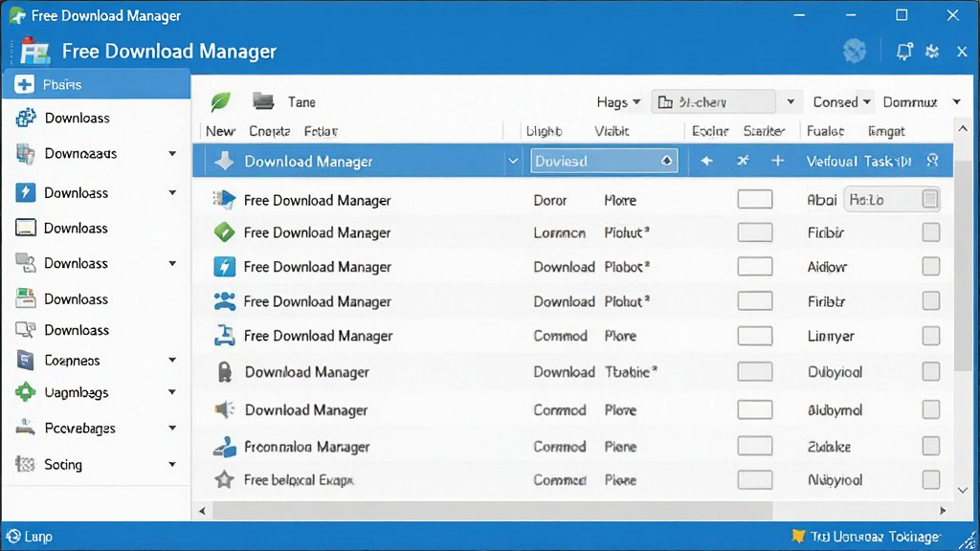The image size is (980, 551).
Task: Click the Lanp status bar button
Action: click(30, 536)
